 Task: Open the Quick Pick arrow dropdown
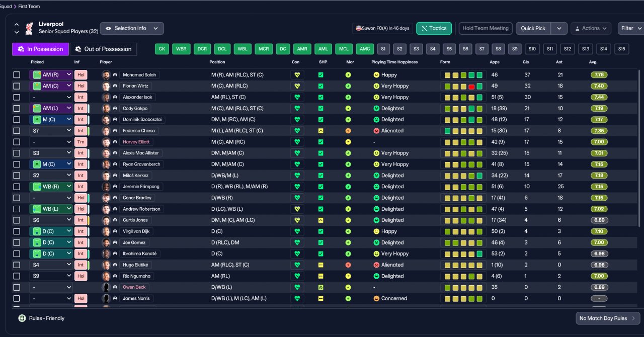click(559, 29)
